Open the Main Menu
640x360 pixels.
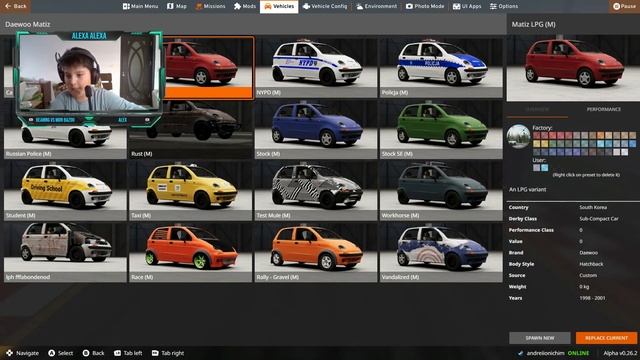click(x=140, y=6)
